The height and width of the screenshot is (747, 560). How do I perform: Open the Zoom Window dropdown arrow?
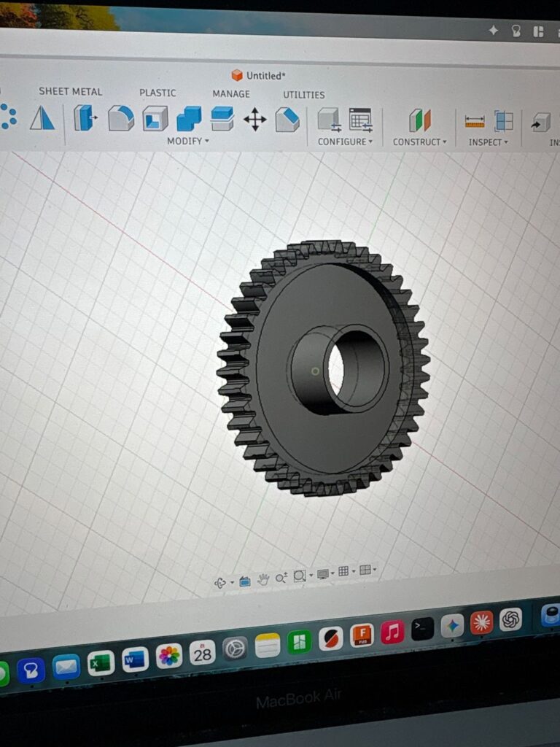(x=311, y=576)
